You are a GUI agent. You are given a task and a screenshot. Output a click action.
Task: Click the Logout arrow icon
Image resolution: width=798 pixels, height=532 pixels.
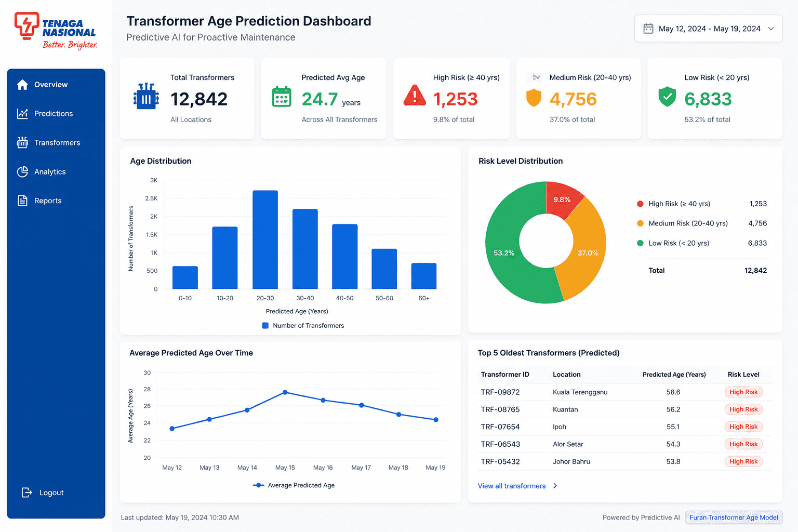[x=26, y=493]
